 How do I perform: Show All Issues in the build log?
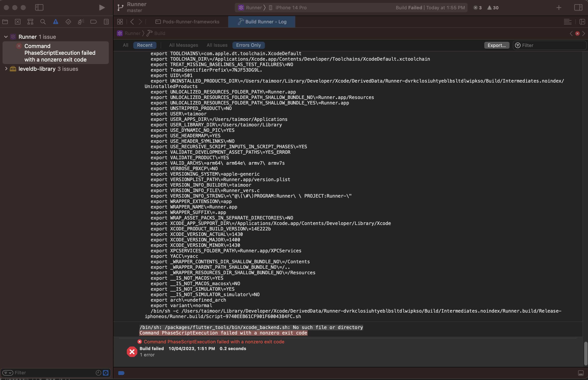(x=217, y=45)
